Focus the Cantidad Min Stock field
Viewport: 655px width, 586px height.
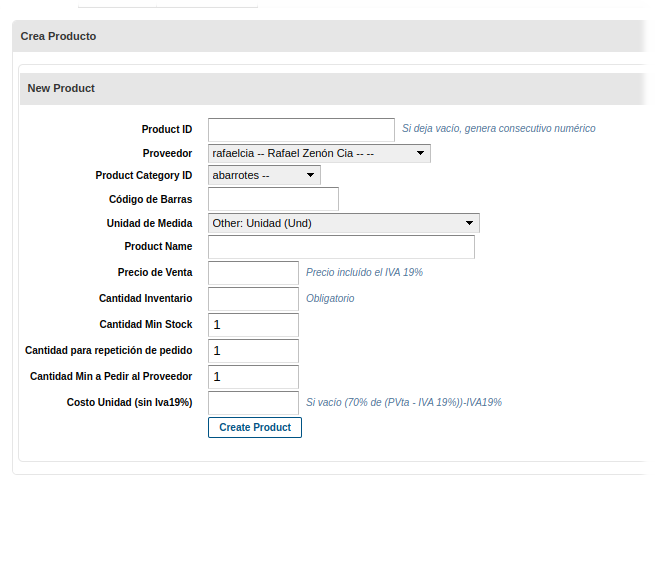point(253,325)
